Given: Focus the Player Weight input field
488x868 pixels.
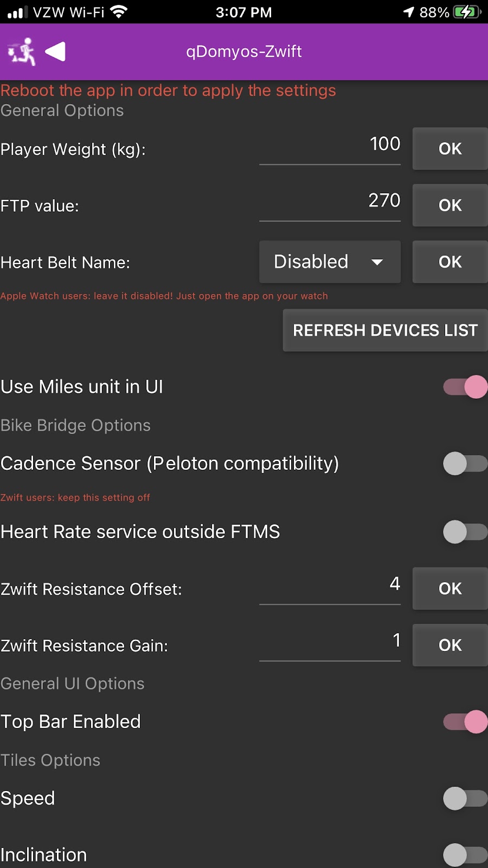Looking at the screenshot, I should click(330, 145).
